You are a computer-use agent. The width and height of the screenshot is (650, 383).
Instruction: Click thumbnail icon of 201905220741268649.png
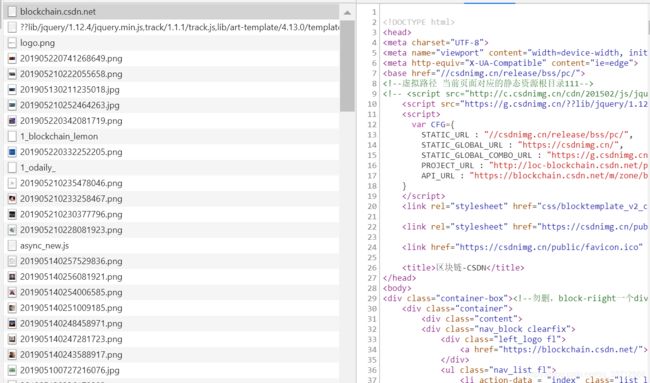pos(12,58)
